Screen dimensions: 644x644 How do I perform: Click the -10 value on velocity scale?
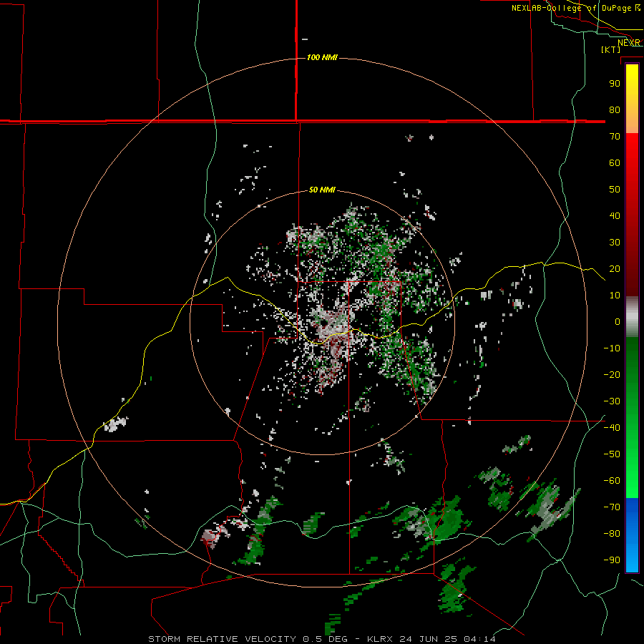612,348
